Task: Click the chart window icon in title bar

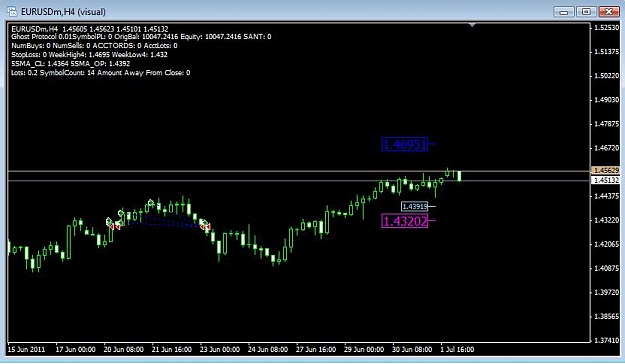Action: click(x=12, y=11)
